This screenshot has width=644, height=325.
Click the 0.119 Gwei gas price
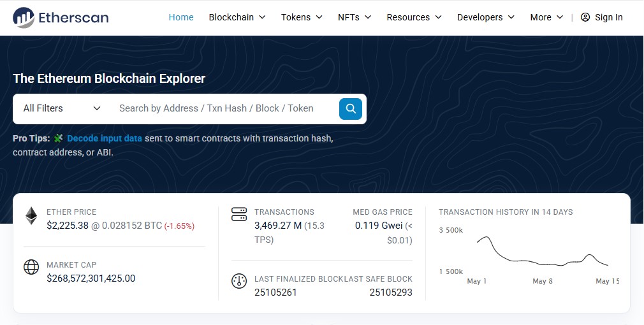pos(379,226)
